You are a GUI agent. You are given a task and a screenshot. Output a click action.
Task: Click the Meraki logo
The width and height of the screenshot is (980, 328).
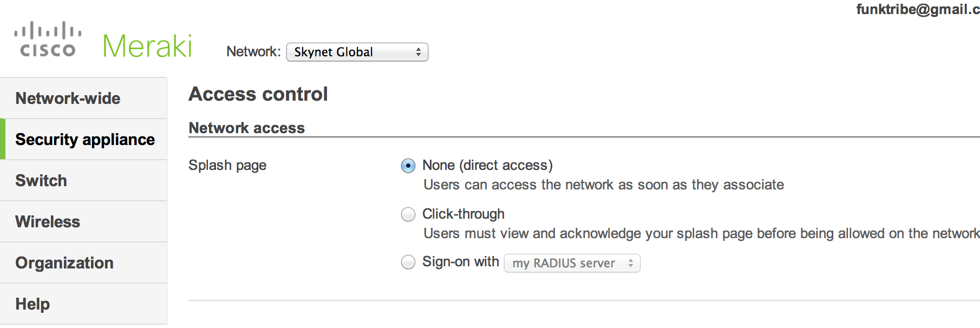click(147, 46)
